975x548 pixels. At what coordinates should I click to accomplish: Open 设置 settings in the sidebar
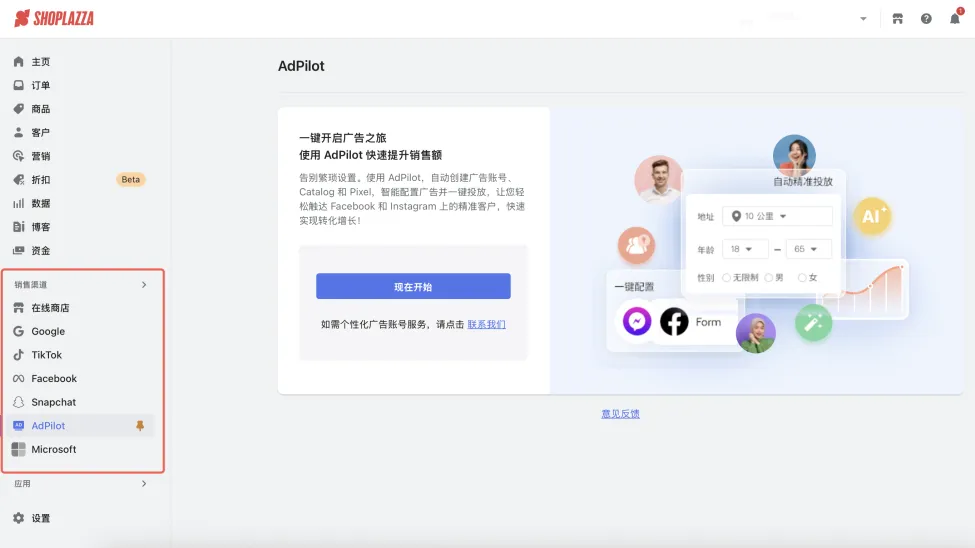point(41,518)
